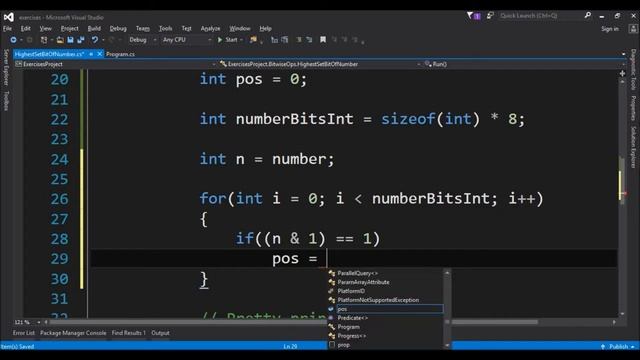This screenshot has height=360, width=640.
Task: Click the Save All toolbar icon
Action: tap(81, 40)
